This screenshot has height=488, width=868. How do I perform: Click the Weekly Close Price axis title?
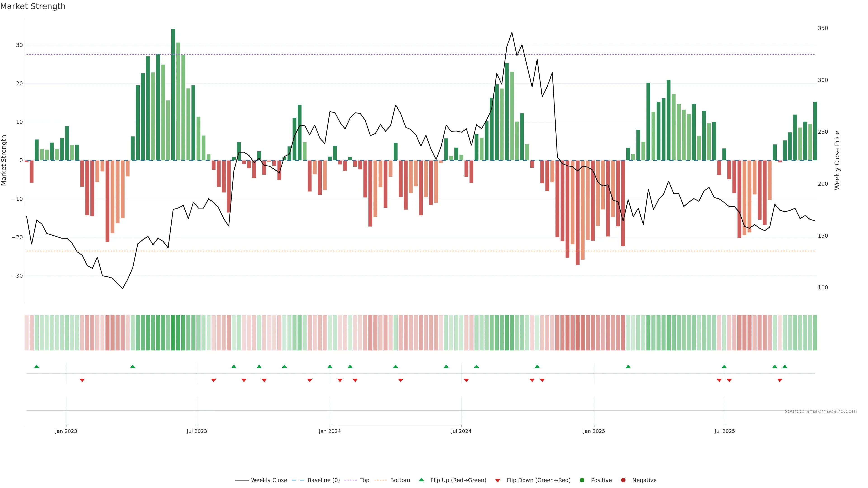coord(837,160)
